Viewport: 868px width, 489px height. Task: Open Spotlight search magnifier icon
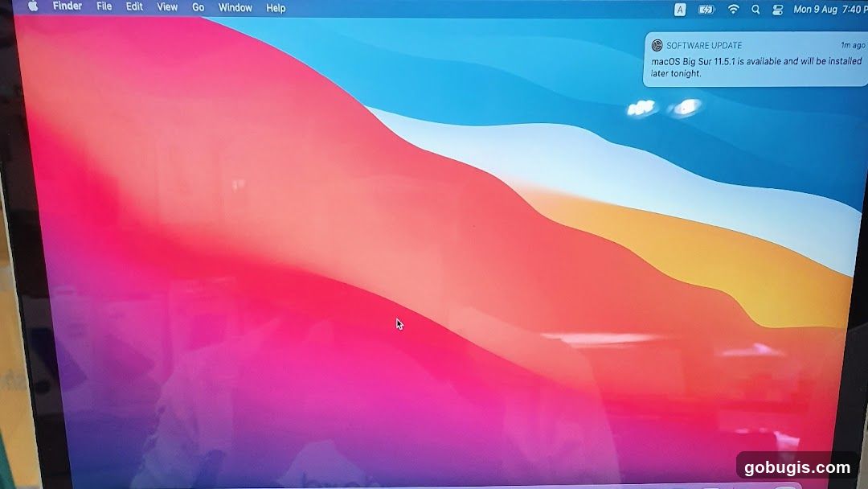click(x=755, y=10)
